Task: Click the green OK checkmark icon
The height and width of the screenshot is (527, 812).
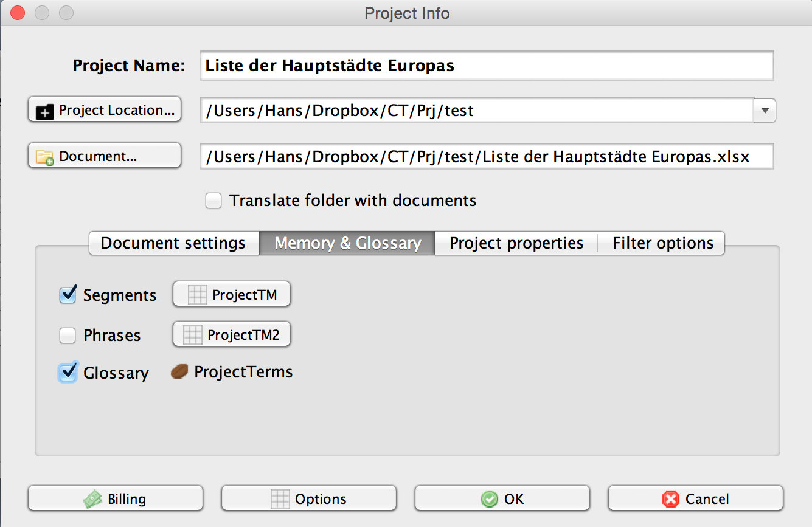Action: (x=489, y=500)
